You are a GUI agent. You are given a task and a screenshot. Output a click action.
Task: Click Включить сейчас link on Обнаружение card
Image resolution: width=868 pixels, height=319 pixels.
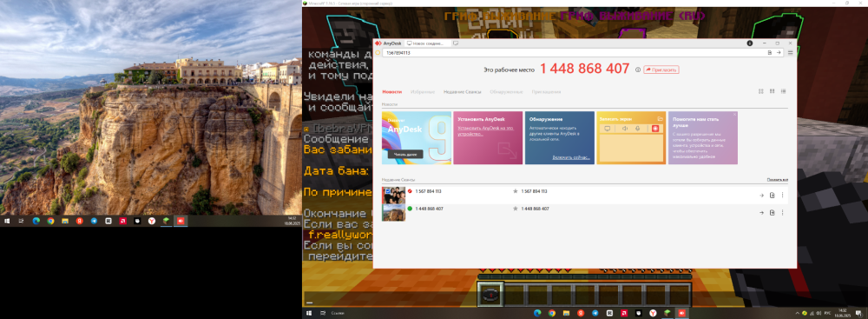coord(571,157)
